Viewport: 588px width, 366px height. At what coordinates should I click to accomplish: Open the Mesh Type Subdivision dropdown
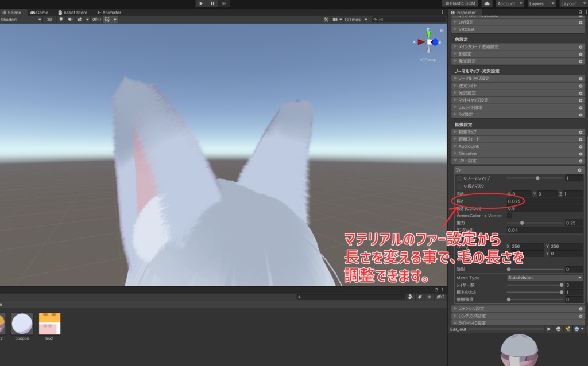tap(543, 277)
